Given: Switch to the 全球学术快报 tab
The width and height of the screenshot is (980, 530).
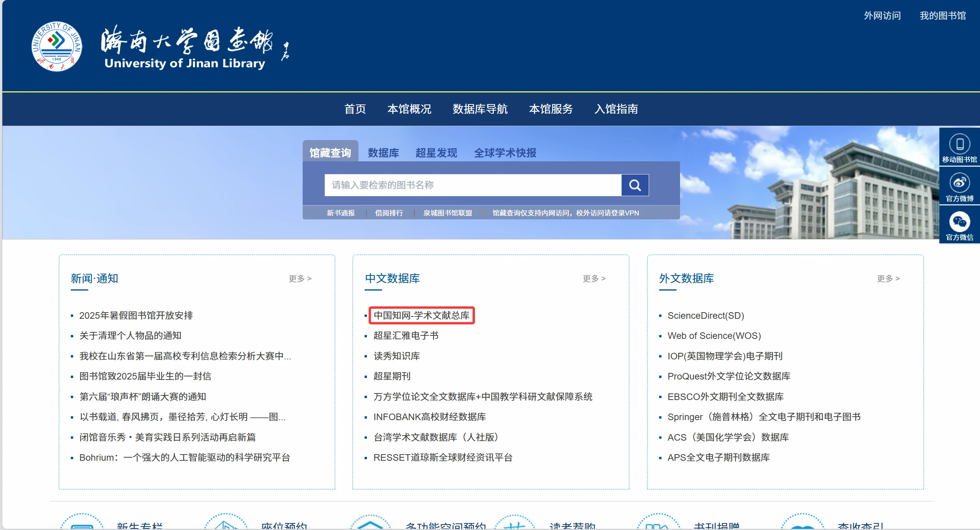Looking at the screenshot, I should 505,153.
